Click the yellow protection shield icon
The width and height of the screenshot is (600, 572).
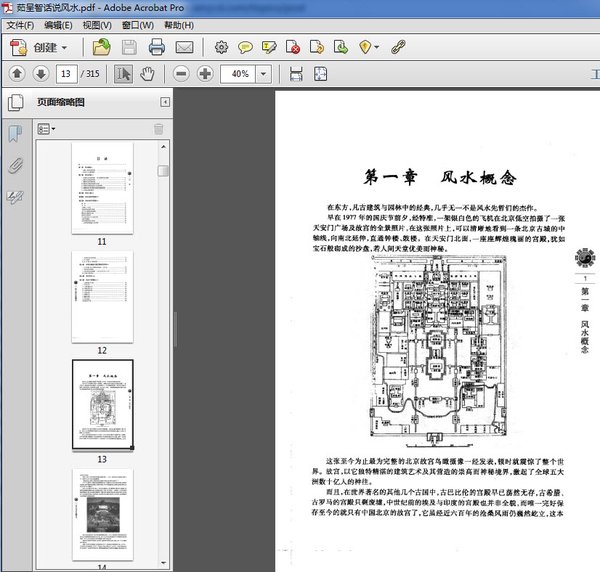tap(365, 47)
